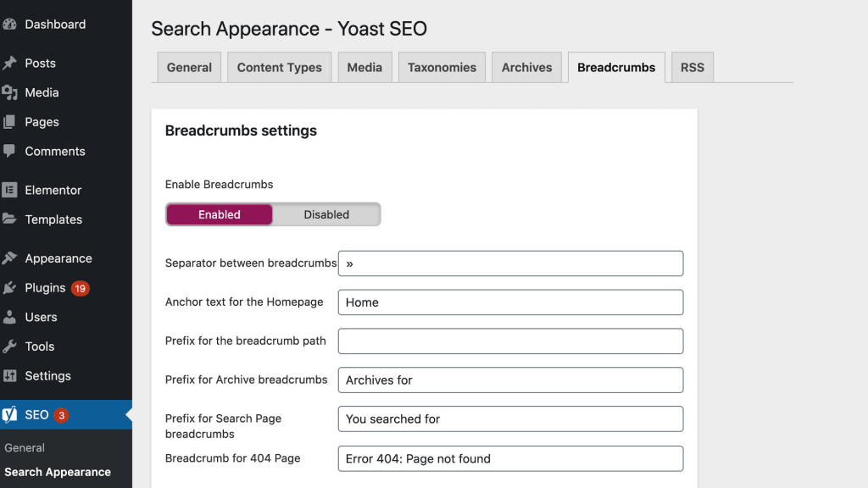Click the Separator between breadcrumbs field
The image size is (868, 488).
click(510, 263)
